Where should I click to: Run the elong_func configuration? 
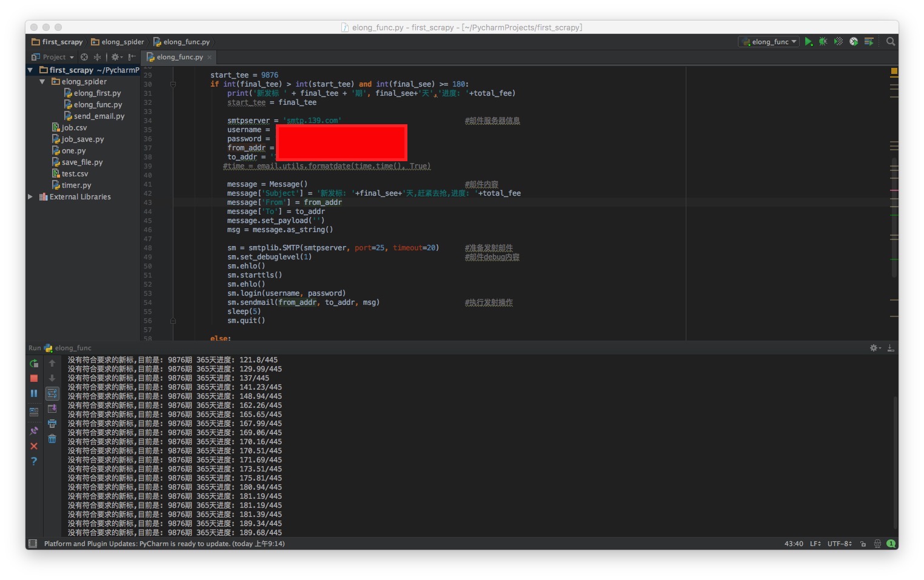click(808, 42)
